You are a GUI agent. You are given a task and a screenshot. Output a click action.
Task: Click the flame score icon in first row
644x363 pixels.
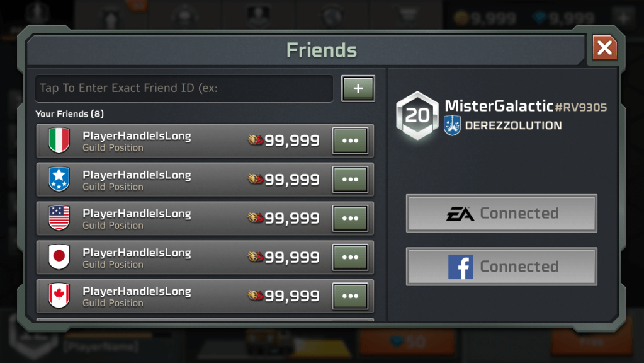click(x=255, y=140)
